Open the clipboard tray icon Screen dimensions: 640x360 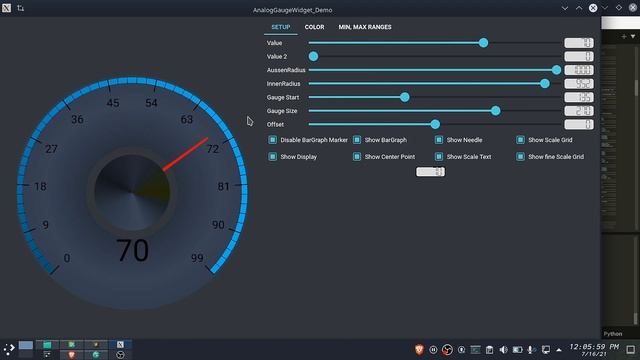tap(489, 350)
